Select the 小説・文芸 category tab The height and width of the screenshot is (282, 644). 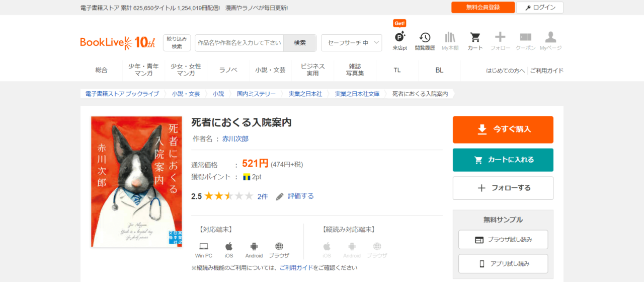point(270,70)
